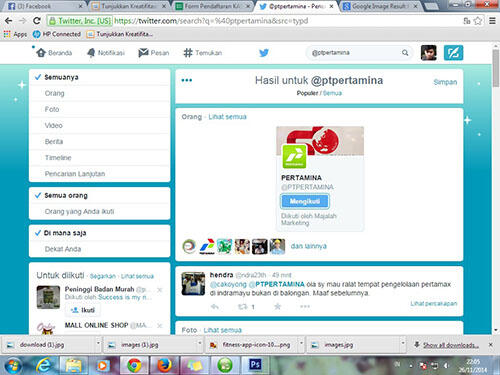This screenshot has width=500, height=375.
Task: Click the search magnifier icon
Action: pyautogui.click(x=405, y=53)
